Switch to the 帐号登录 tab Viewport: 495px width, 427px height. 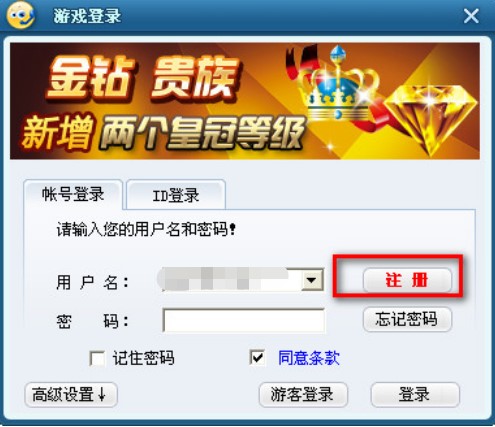pos(73,194)
